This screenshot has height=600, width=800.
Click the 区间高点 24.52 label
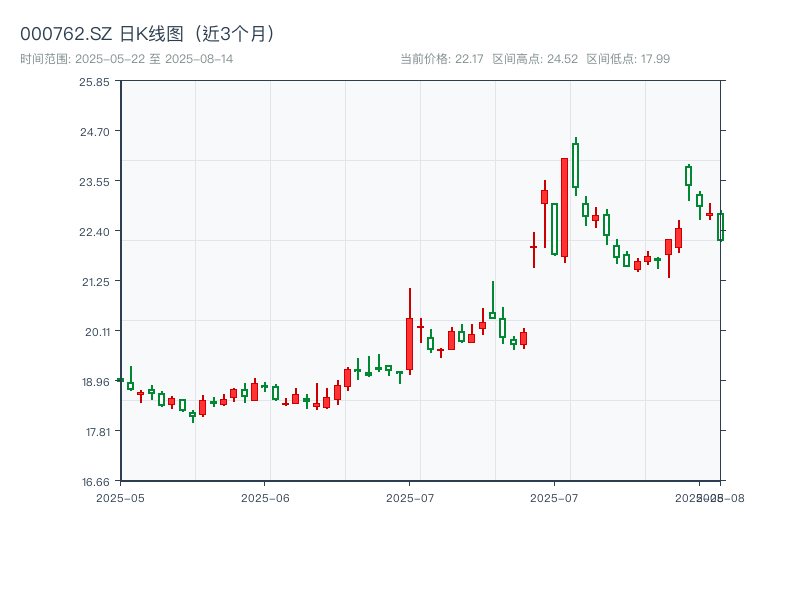[x=535, y=59]
